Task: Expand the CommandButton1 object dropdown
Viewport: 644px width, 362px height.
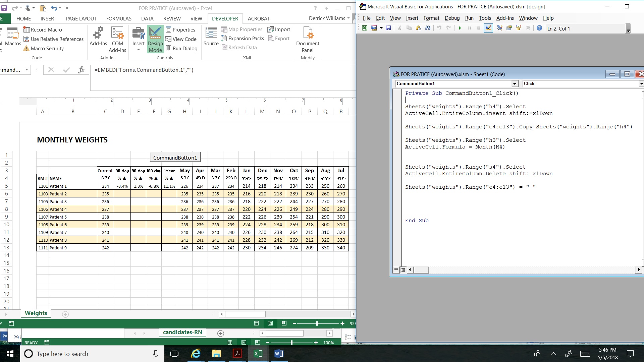Action: point(515,84)
